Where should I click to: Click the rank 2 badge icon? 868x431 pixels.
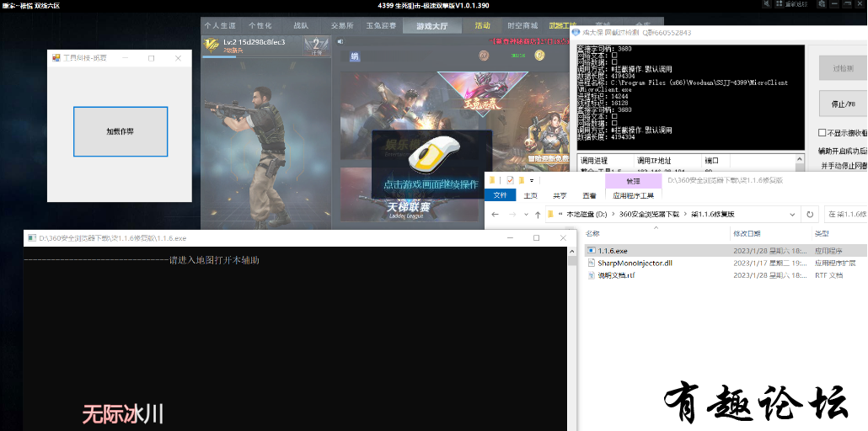point(316,46)
